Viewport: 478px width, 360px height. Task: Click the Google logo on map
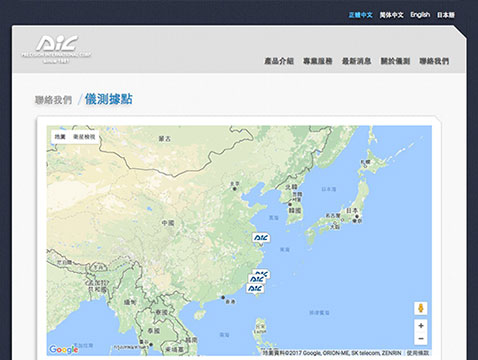[x=63, y=349]
